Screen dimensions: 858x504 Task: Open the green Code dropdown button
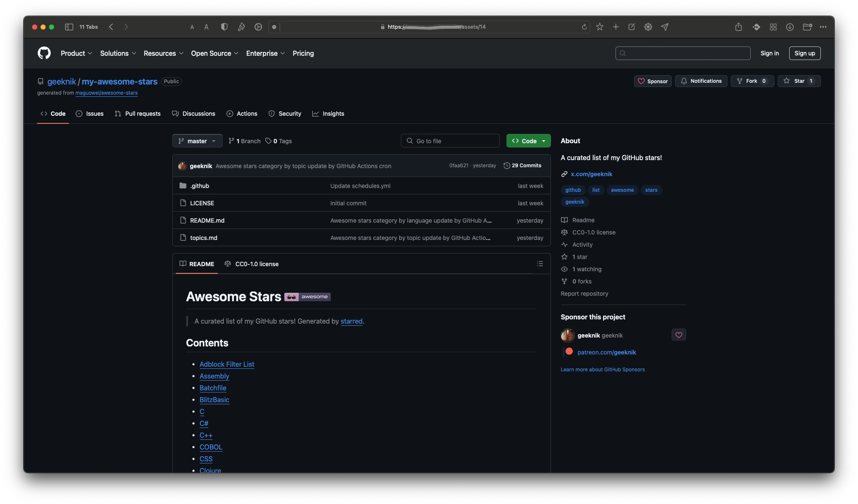528,141
